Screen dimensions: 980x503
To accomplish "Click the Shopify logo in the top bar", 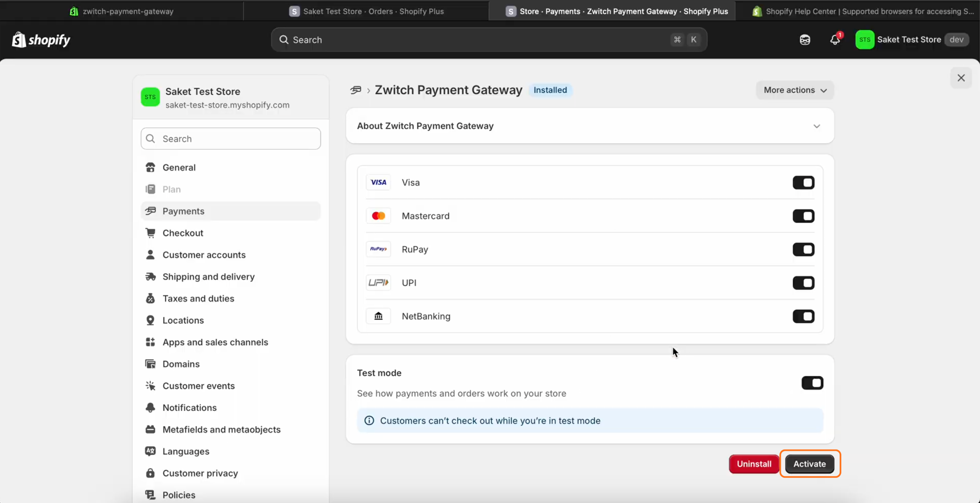I will 41,40.
